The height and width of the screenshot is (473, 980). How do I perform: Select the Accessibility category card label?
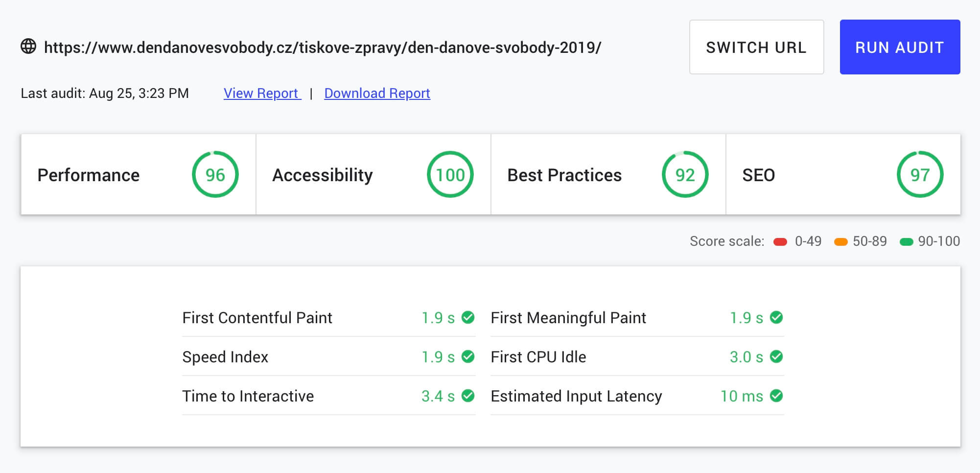(323, 175)
